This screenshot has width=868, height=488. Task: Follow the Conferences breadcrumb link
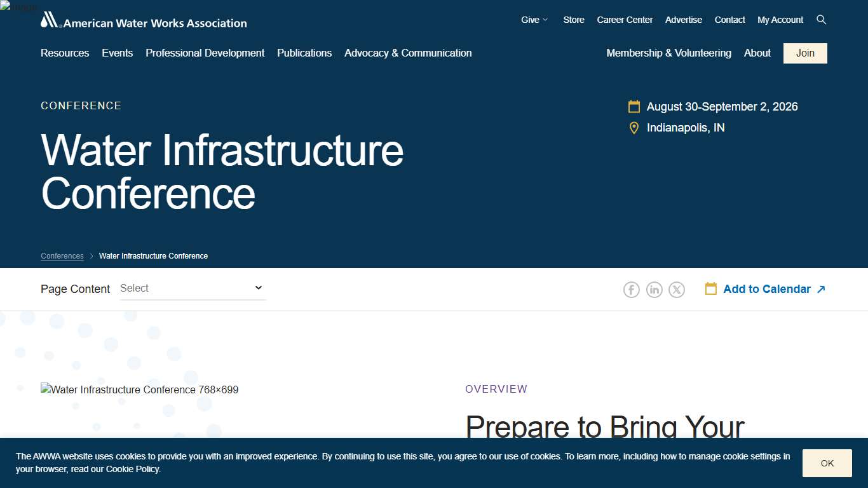coord(62,256)
